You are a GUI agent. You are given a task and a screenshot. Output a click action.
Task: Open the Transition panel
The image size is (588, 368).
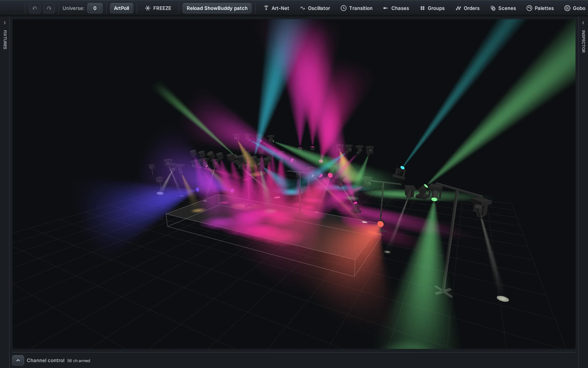click(x=356, y=8)
